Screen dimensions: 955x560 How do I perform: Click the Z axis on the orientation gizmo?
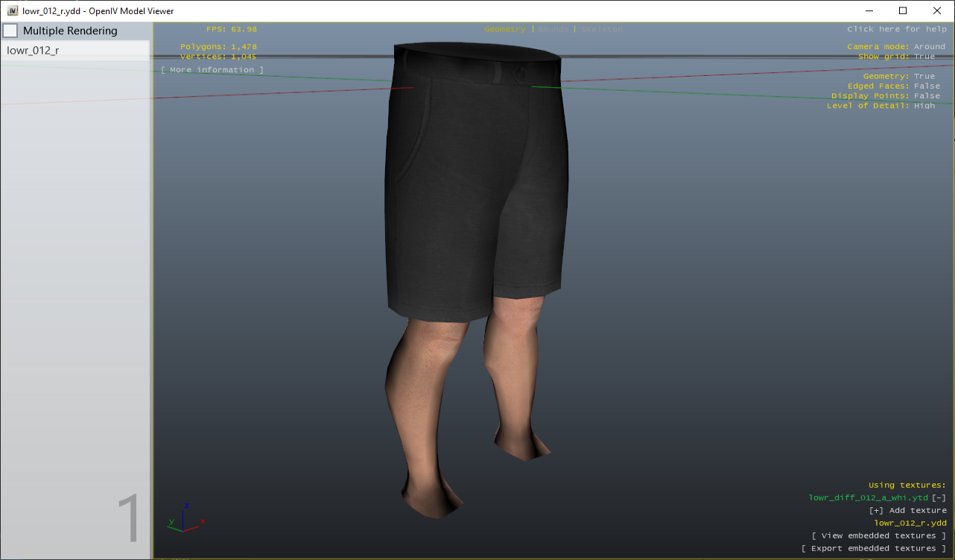[x=187, y=504]
